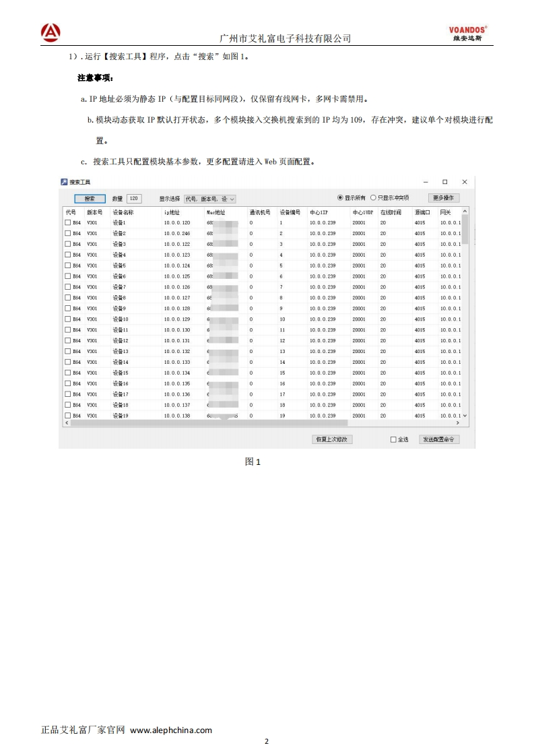Viewport: 534px width, 756px height.
Task: Tick the checkbox for 设备1 row
Action: [x=67, y=222]
